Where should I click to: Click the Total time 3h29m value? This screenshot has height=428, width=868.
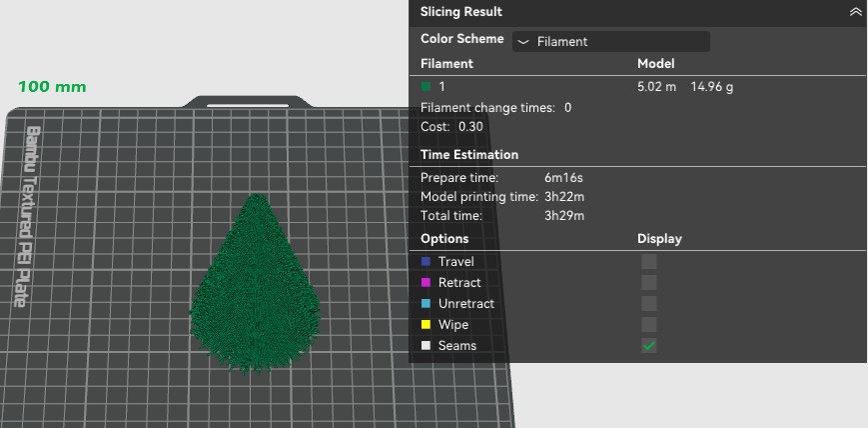click(x=564, y=216)
